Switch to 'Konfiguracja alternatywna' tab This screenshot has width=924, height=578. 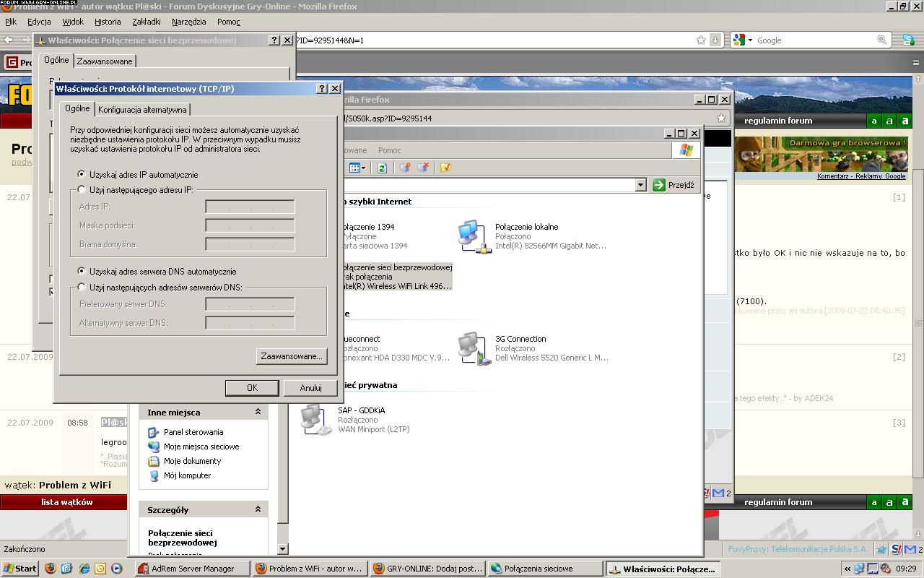pyautogui.click(x=142, y=109)
